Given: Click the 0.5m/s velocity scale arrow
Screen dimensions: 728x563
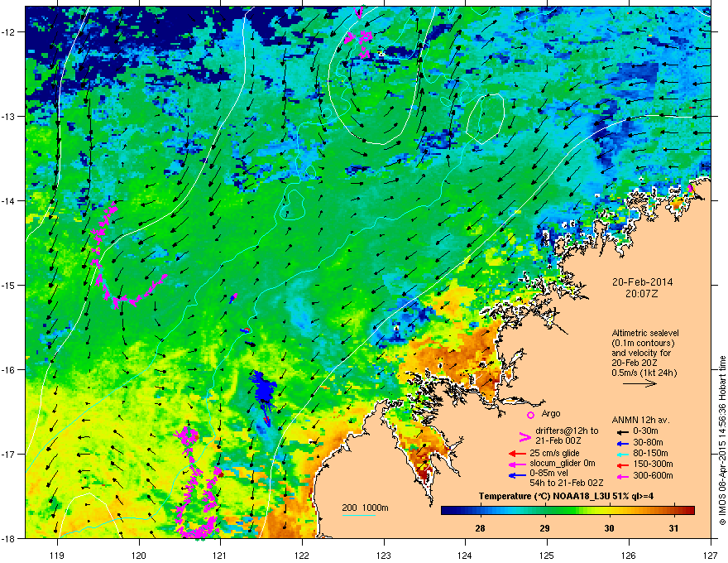Looking at the screenshot, I should click(x=639, y=383).
